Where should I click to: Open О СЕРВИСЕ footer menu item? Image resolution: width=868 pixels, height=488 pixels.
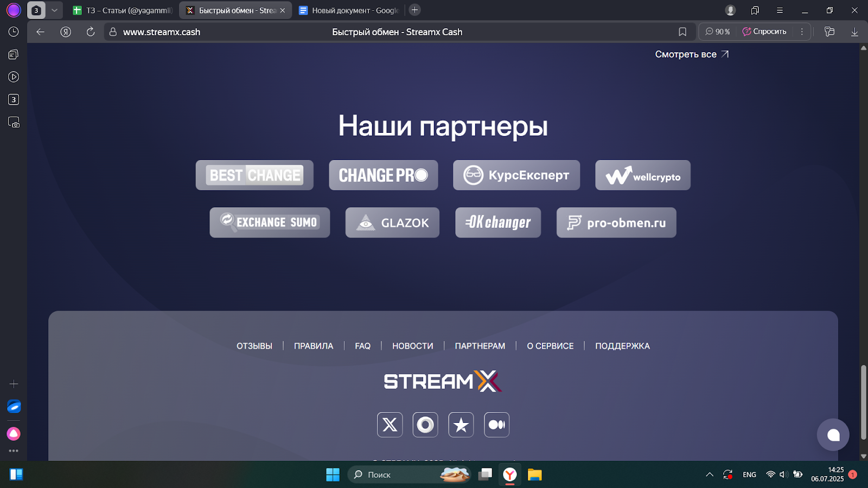[x=550, y=346]
